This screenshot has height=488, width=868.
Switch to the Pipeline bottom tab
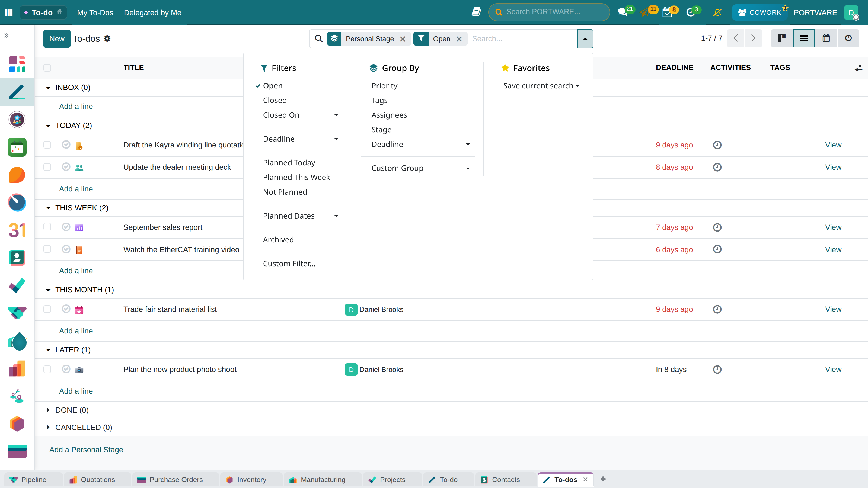(34, 480)
